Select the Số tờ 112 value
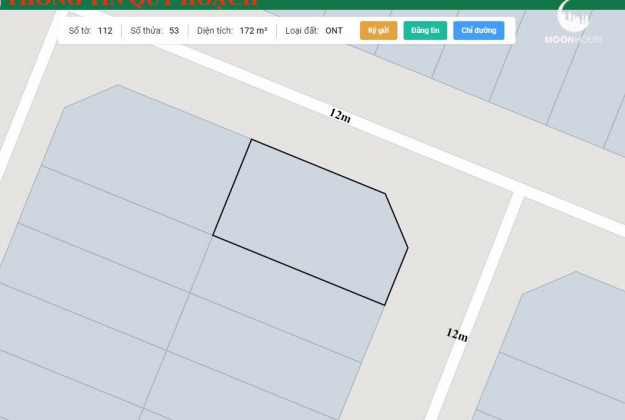Image resolution: width=625 pixels, height=420 pixels. pos(104,31)
